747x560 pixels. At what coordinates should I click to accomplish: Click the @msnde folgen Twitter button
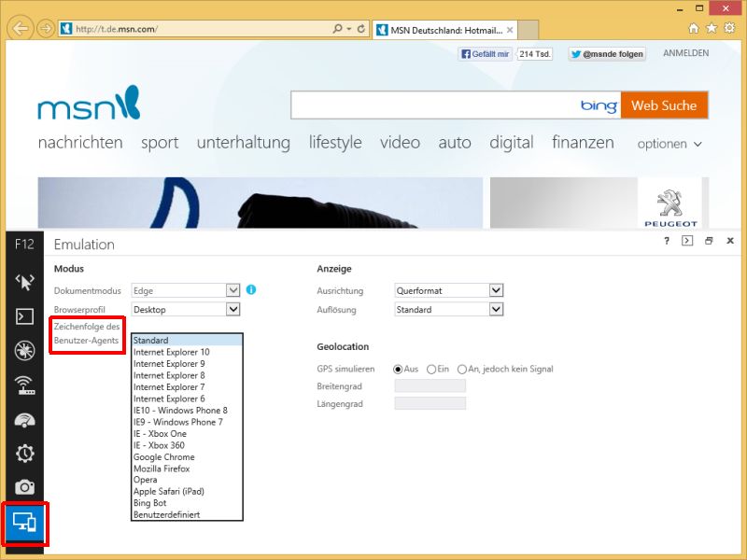(607, 54)
